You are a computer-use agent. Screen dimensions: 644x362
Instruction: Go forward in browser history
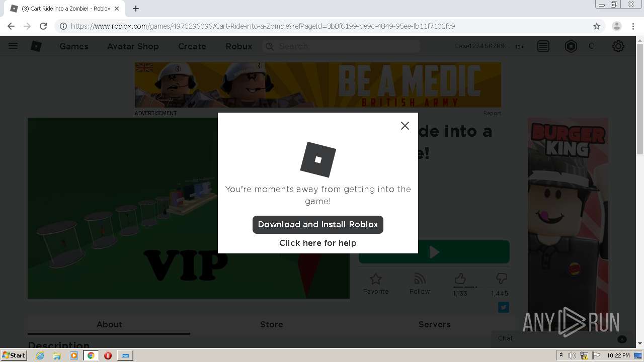point(27,26)
